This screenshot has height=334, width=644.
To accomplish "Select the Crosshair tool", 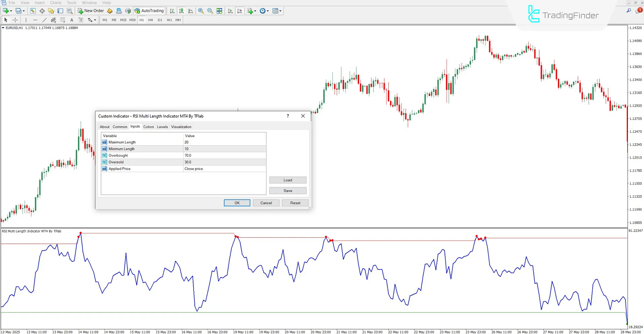I will tap(15, 20).
